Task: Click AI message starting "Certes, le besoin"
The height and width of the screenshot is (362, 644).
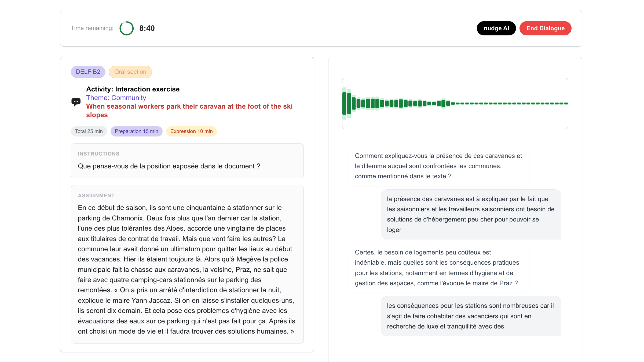Action: click(438, 268)
